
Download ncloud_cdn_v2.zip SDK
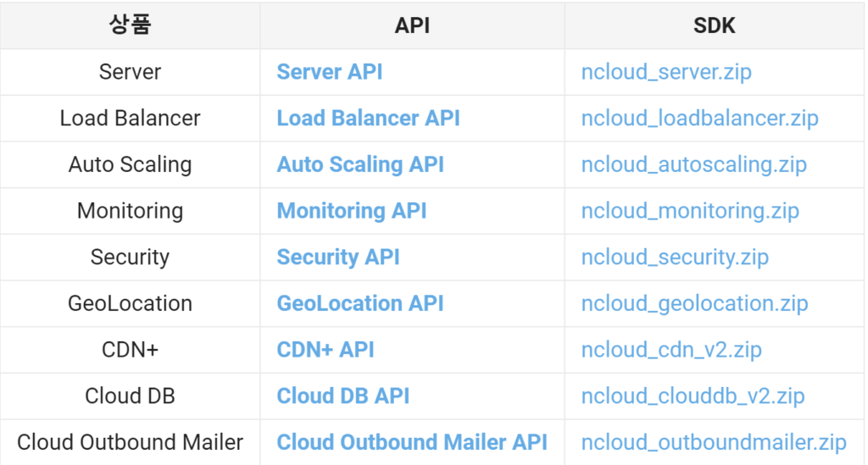coord(671,350)
